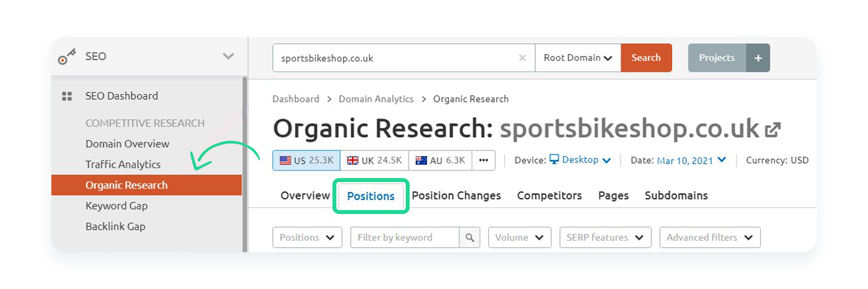868x289 pixels.
Task: Open sportsbikeshop.co.uk external link icon
Action: coord(773,130)
